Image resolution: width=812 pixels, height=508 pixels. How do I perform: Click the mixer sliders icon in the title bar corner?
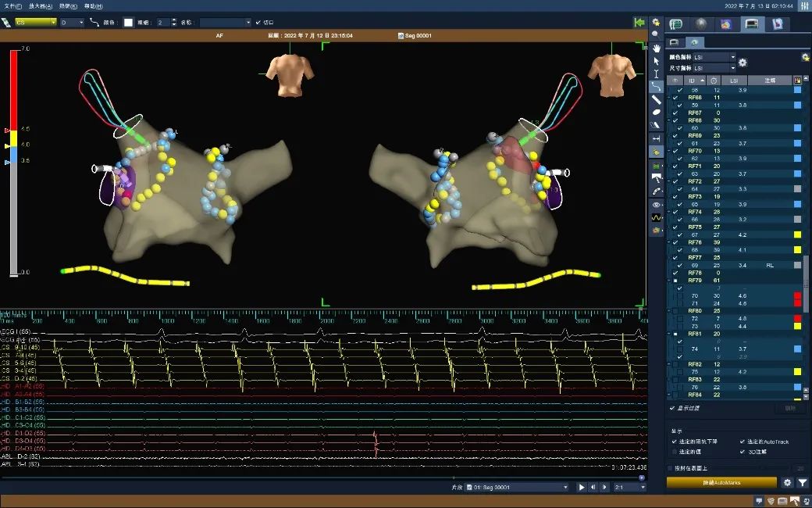pyautogui.click(x=804, y=5)
